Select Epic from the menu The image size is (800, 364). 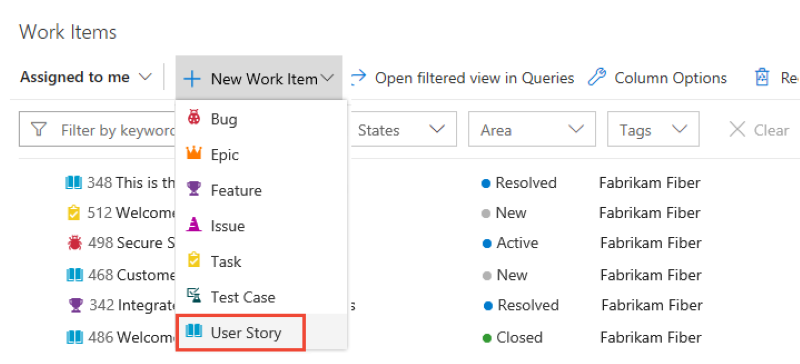pos(261,154)
